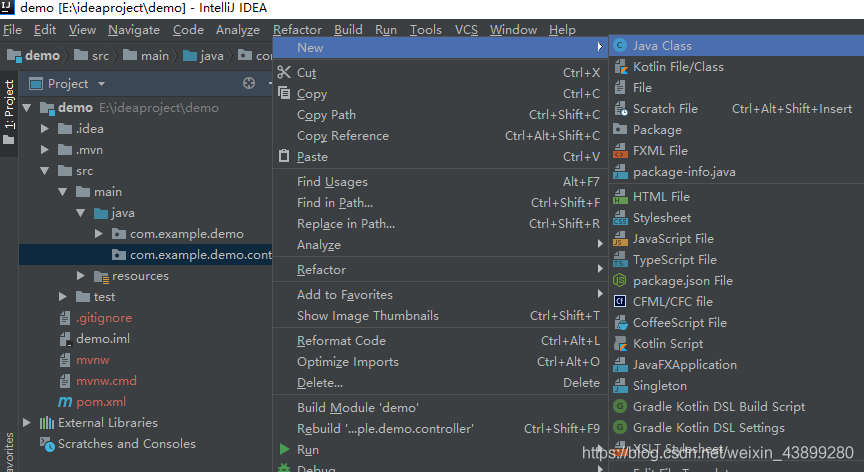Expand the test folder

click(x=63, y=297)
